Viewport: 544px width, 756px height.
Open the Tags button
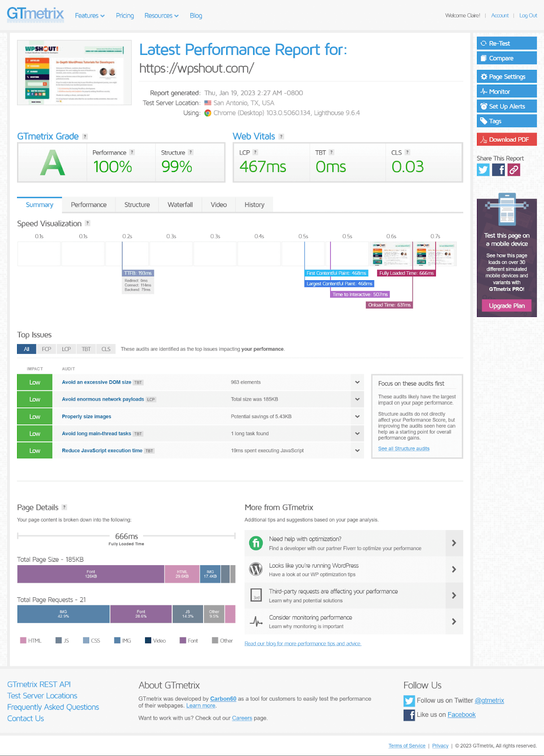coord(507,121)
